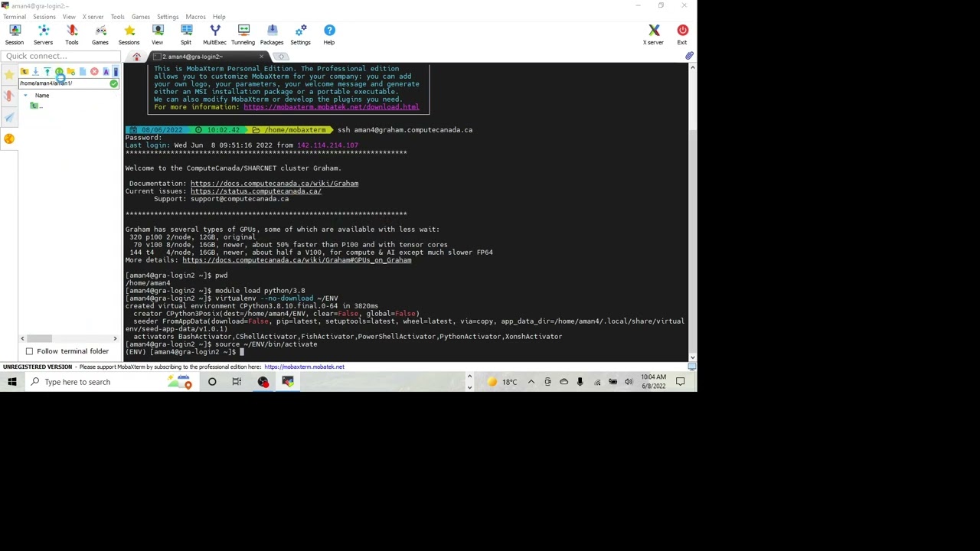The height and width of the screenshot is (551, 980).
Task: Open the volume speaker tray icon
Action: pos(629,382)
